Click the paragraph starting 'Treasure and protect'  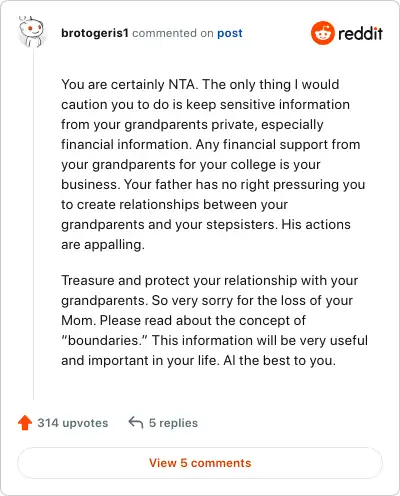[214, 320]
